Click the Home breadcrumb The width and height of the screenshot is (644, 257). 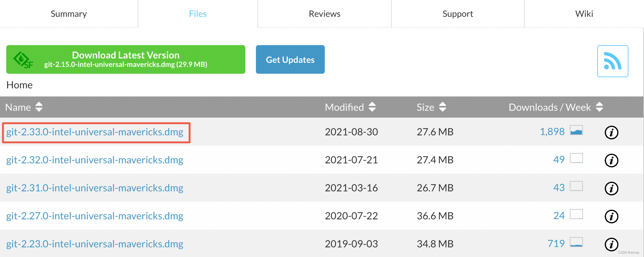[20, 85]
